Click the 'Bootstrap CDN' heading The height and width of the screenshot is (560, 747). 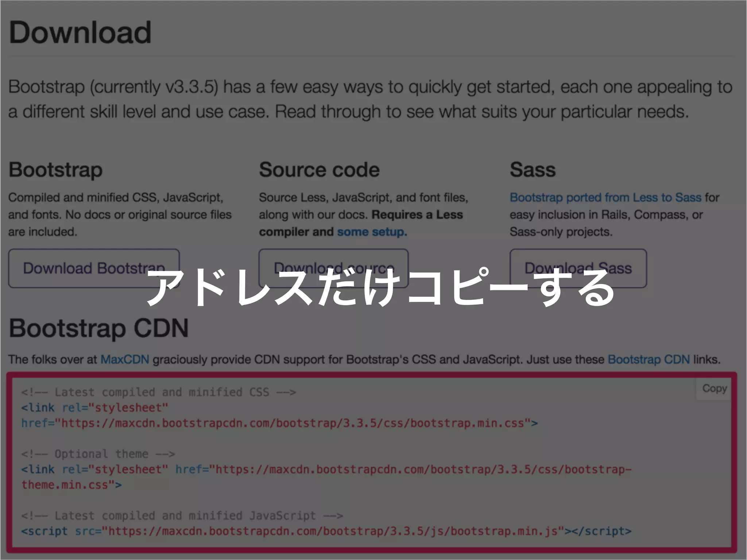tap(98, 328)
